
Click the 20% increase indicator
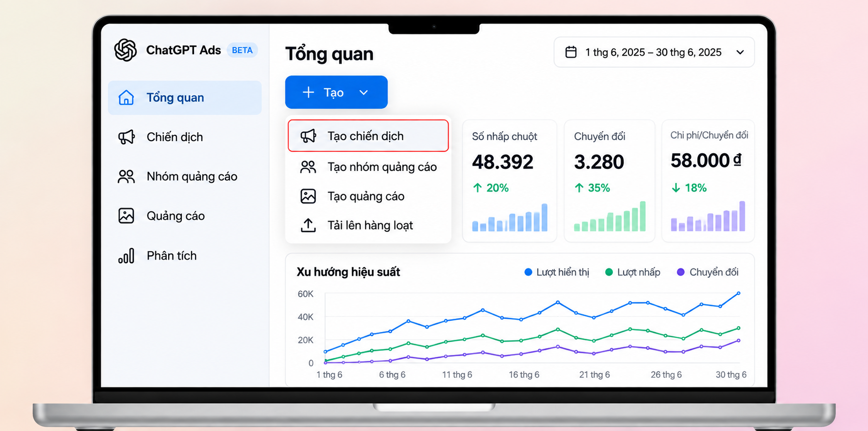[491, 188]
